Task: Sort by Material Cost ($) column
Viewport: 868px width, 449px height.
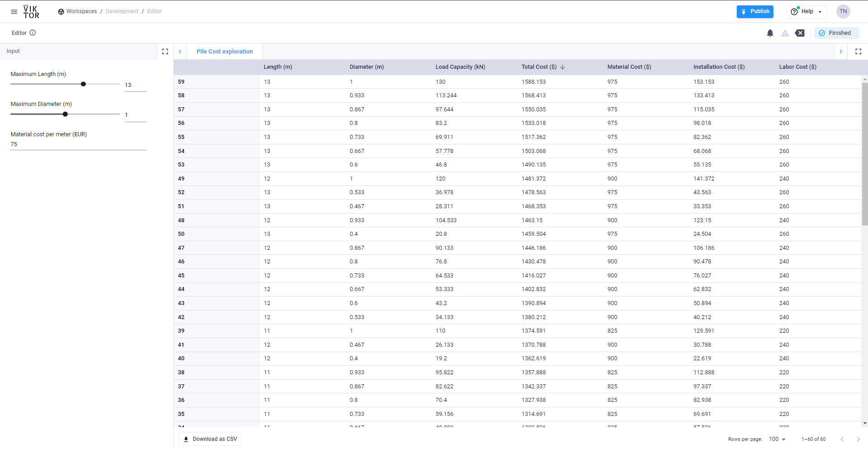Action: click(629, 67)
